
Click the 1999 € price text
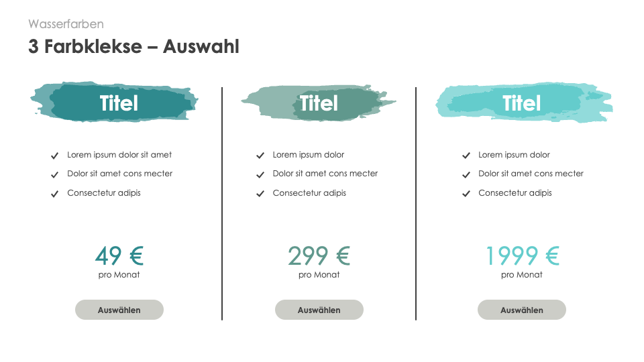coord(522,255)
